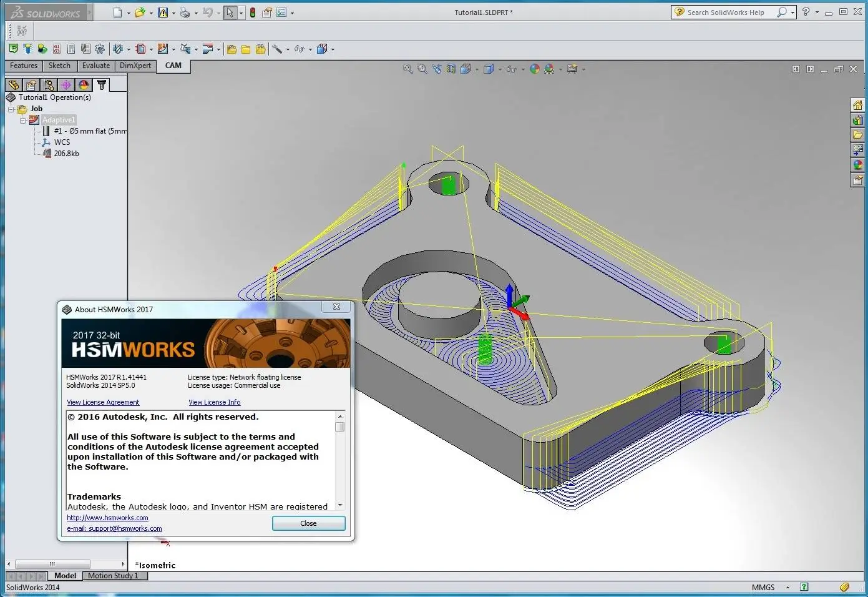Open the View License Info link
Image resolution: width=868 pixels, height=597 pixels.
pos(214,402)
